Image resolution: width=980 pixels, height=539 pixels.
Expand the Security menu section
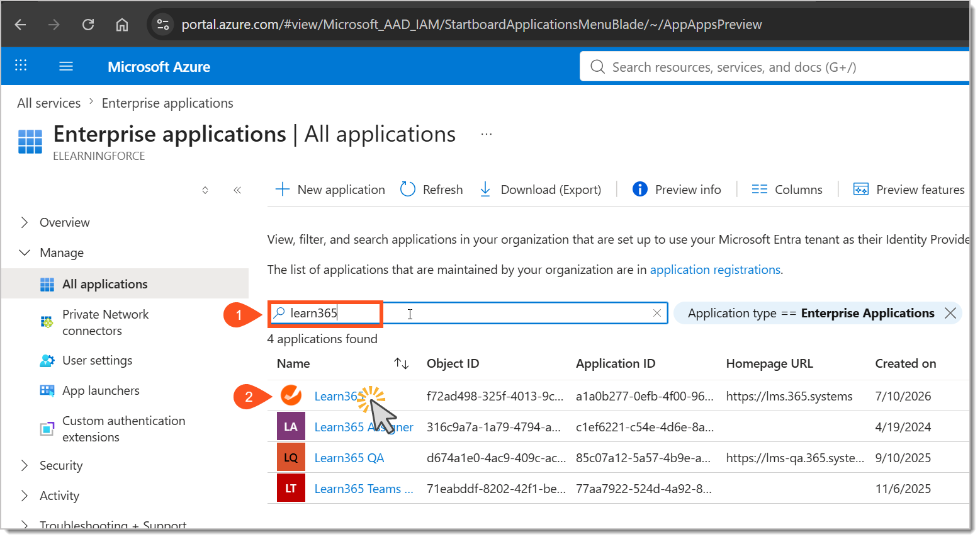point(25,465)
